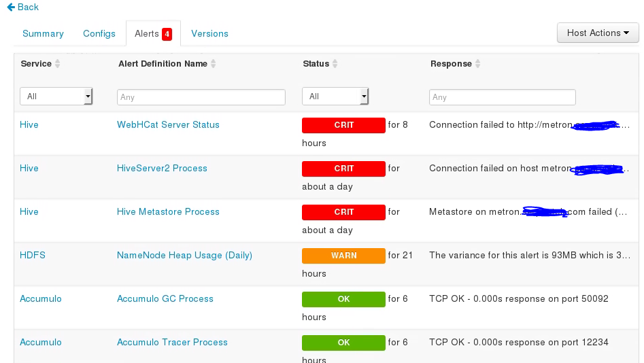Viewport: 644px width, 363px height.
Task: Open Accumulo GC Process alert definition
Action: 165,299
